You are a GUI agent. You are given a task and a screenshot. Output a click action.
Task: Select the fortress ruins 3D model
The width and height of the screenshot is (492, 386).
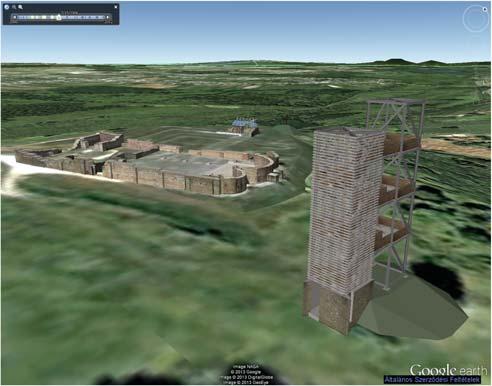[x=148, y=163]
